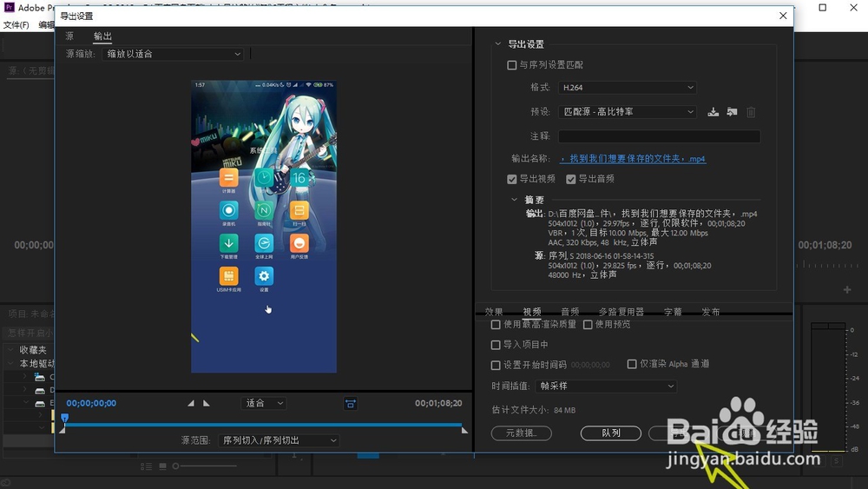
Task: Open the 音频 settings tab
Action: [569, 312]
